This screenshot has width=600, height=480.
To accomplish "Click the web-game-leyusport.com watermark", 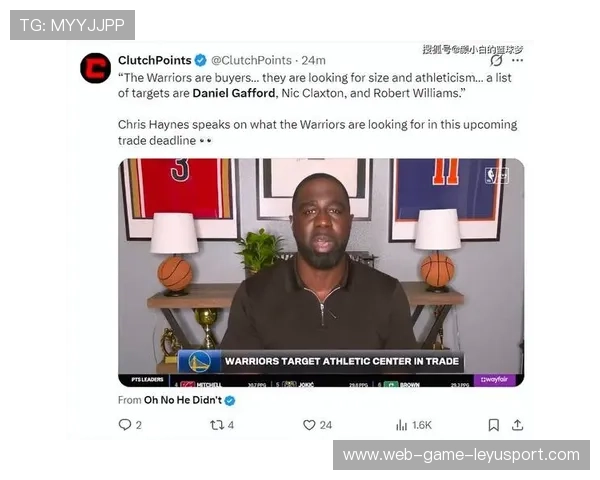I will pyautogui.click(x=461, y=455).
